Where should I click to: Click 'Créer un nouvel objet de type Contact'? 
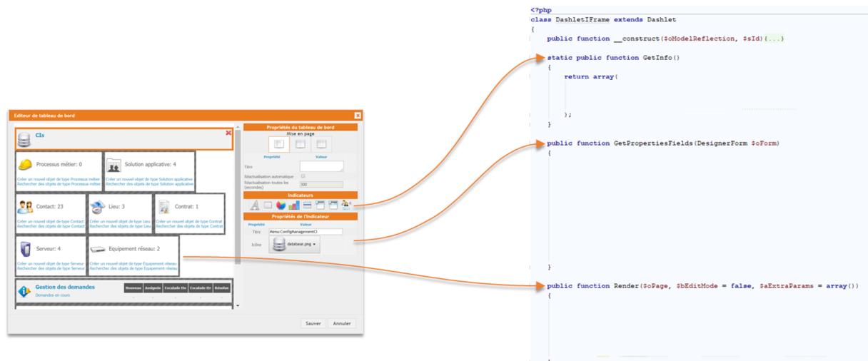click(51, 222)
